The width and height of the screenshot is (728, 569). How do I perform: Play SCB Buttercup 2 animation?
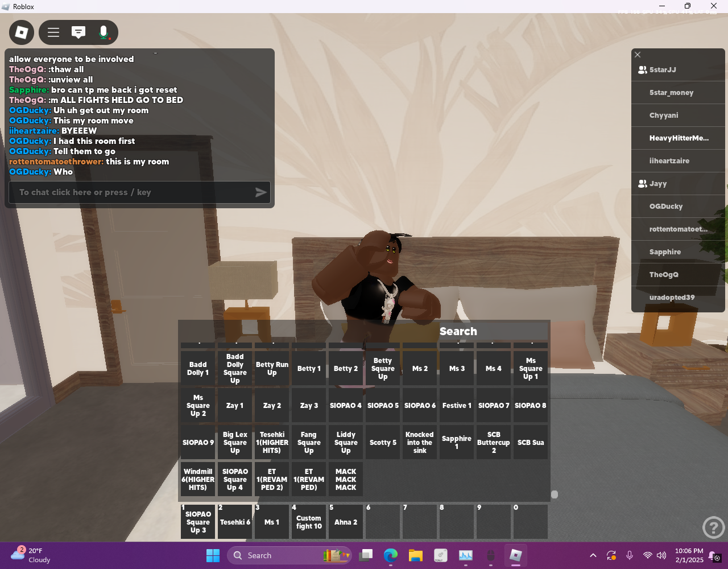click(494, 443)
